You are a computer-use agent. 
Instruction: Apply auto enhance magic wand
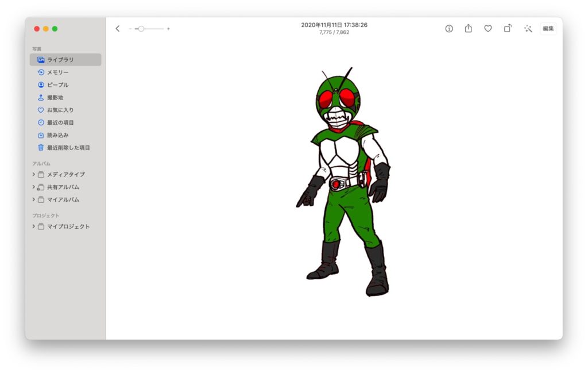(528, 29)
